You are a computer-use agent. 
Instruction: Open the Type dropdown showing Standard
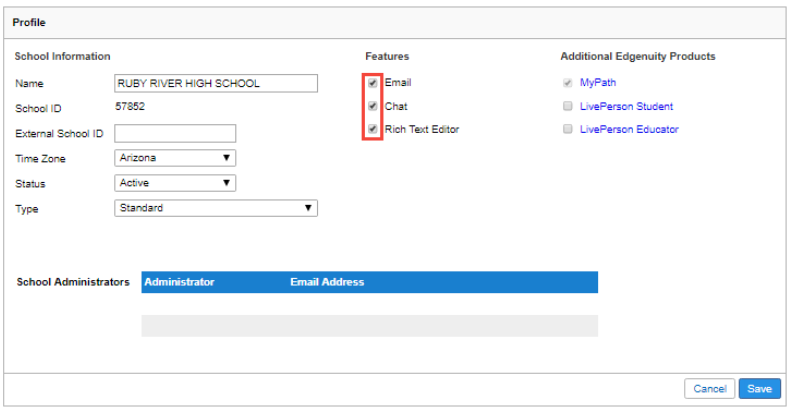click(x=216, y=208)
